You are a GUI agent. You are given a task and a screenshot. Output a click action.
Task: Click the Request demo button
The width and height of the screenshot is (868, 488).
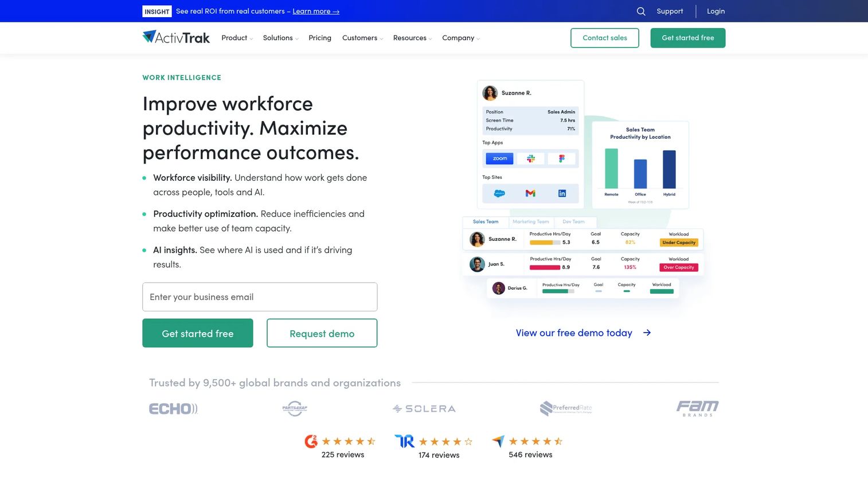click(322, 333)
